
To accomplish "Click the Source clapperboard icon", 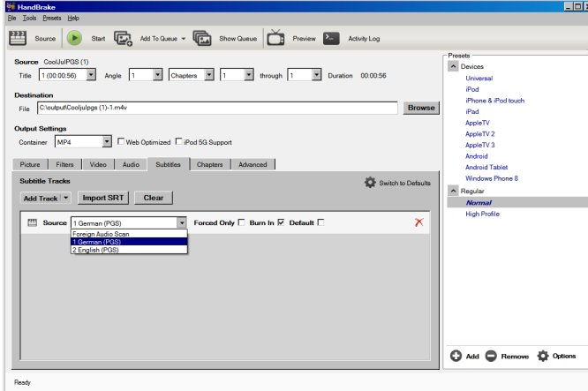I will pos(19,38).
